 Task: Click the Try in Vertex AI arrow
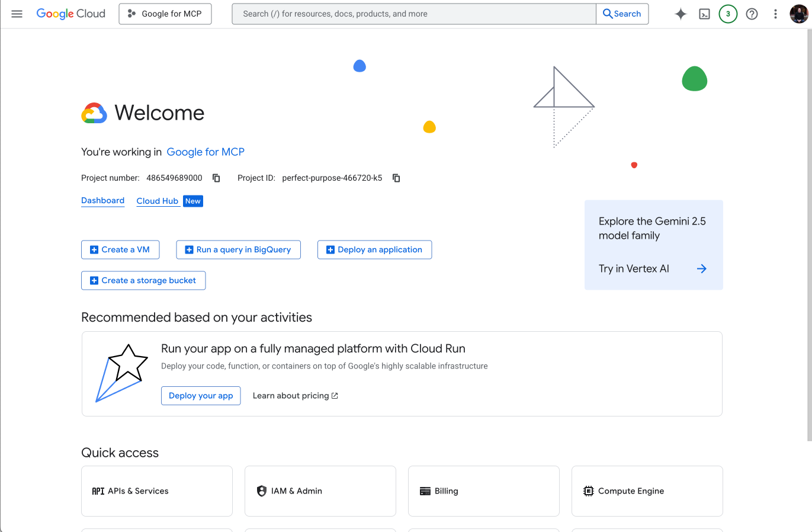[x=702, y=268]
